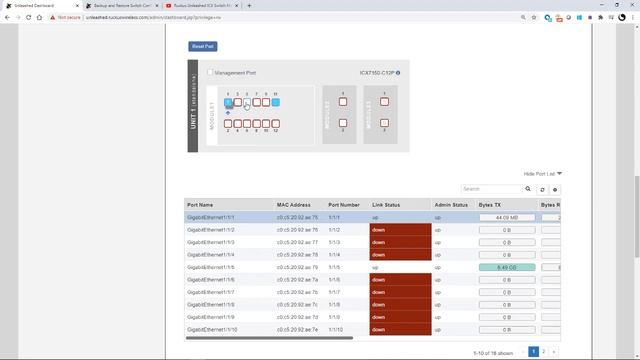Select port 12 icon in Module 1
Viewport: 640px width, 360px height.
(x=276, y=123)
